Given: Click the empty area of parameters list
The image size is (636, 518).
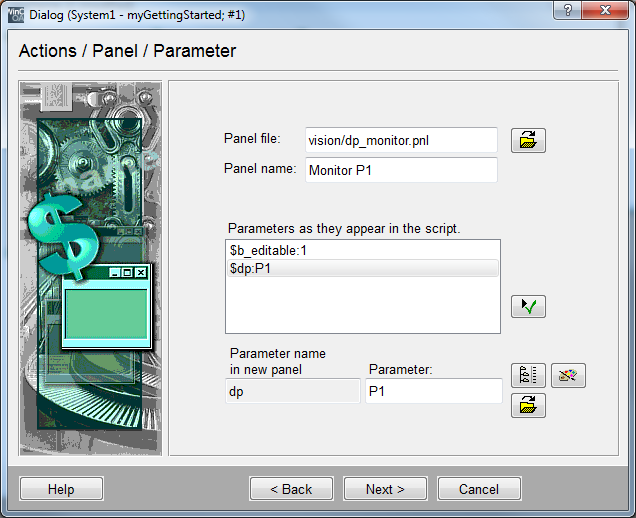Looking at the screenshot, I should 362,305.
